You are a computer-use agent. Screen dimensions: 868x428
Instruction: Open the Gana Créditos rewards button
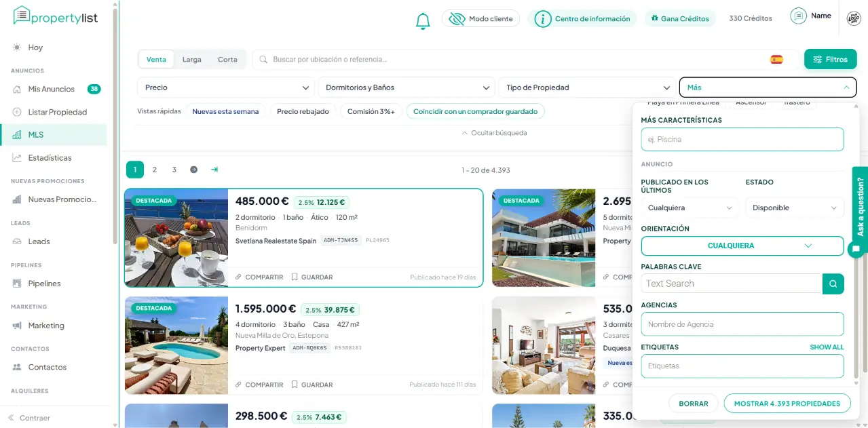click(680, 19)
